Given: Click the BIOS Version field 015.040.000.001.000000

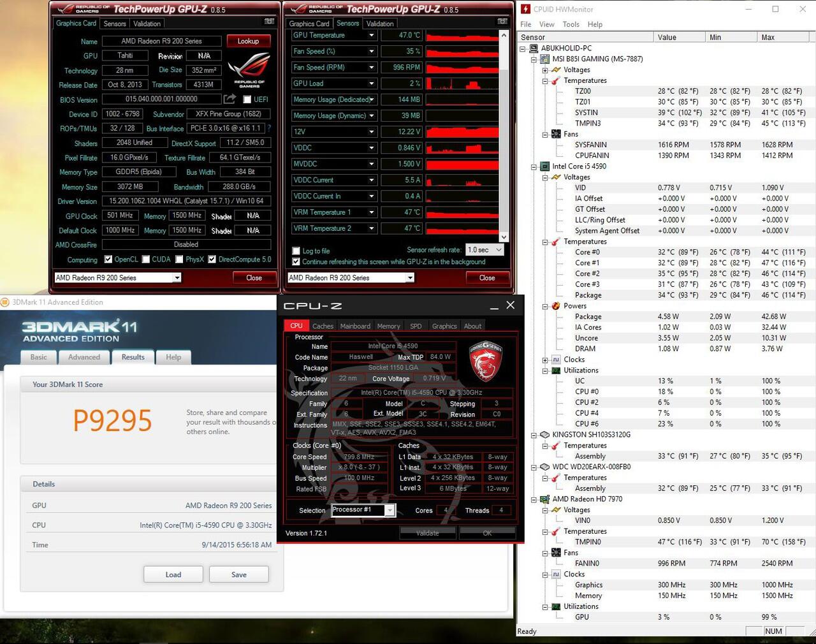Looking at the screenshot, I should pyautogui.click(x=161, y=99).
